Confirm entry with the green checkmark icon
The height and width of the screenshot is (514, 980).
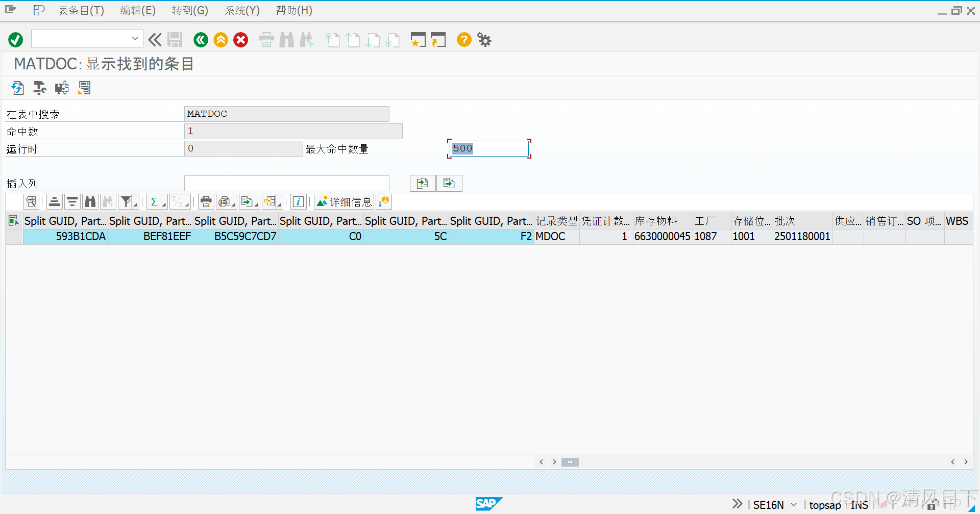pos(15,40)
